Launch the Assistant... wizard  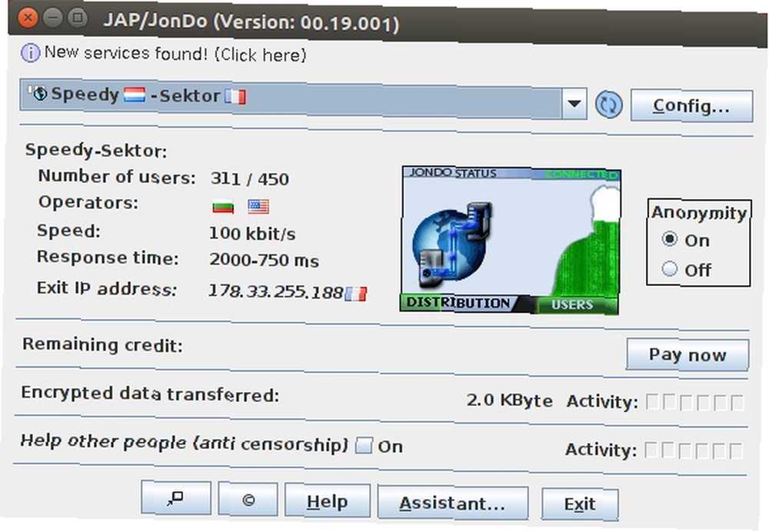pyautogui.click(x=453, y=503)
